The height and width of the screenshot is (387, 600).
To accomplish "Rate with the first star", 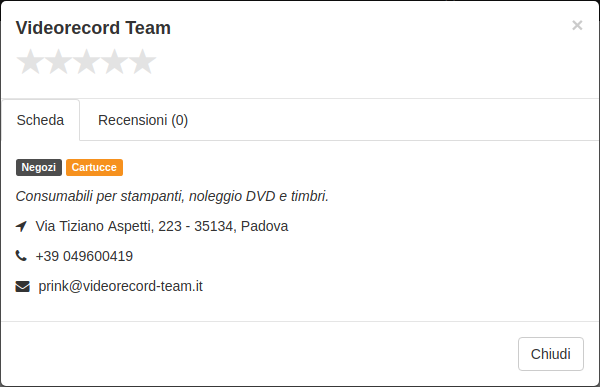I will (x=30, y=62).
